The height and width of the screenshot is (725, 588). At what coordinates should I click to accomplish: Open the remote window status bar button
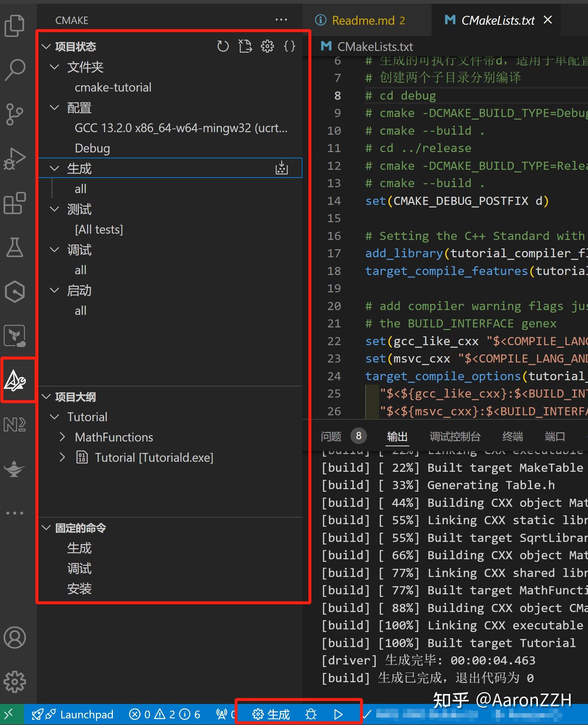click(12, 715)
